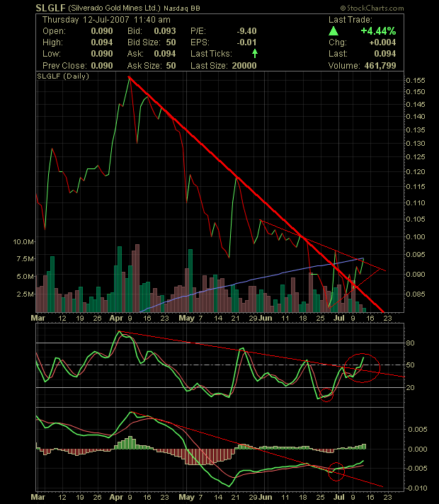Click the Jul label on price chart axis
This screenshot has width=439, height=504.
(339, 319)
